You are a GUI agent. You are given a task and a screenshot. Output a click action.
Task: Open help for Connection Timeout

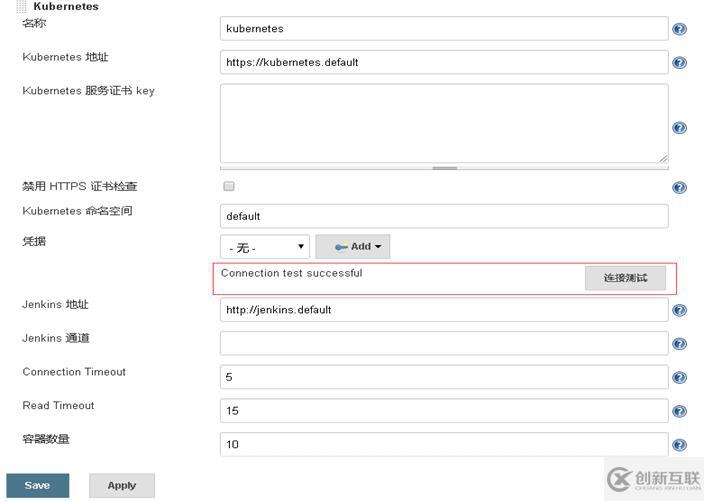coord(679,378)
